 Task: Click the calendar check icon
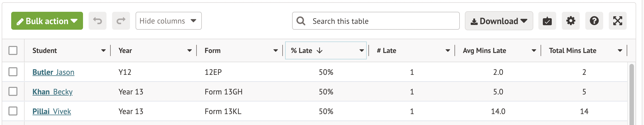(x=547, y=21)
